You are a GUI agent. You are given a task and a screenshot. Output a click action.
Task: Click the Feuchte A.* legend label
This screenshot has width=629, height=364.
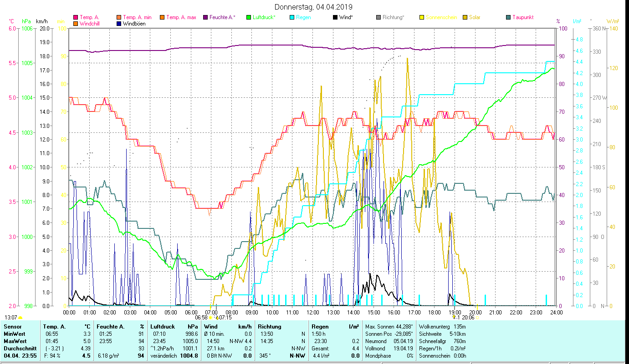(223, 18)
